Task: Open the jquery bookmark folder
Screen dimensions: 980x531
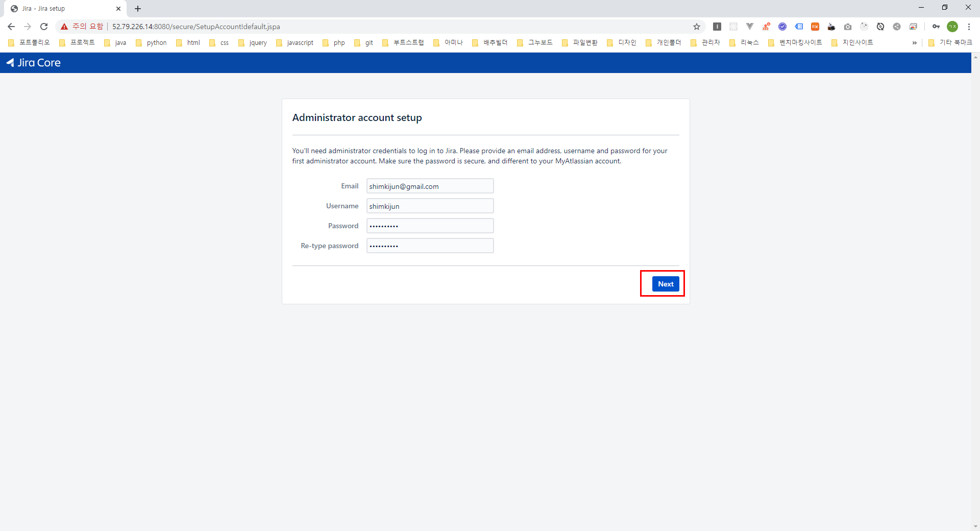Action: 253,43
